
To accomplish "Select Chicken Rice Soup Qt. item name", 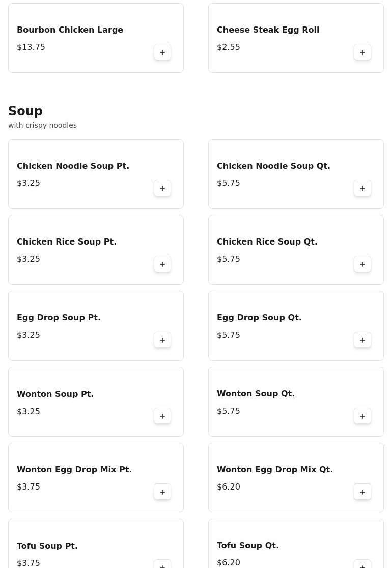I will pos(267,241).
